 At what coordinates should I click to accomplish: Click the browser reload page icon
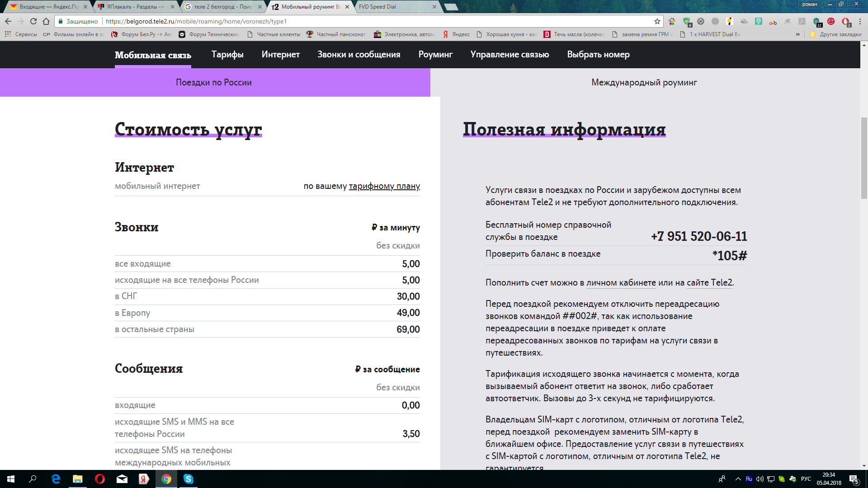33,21
